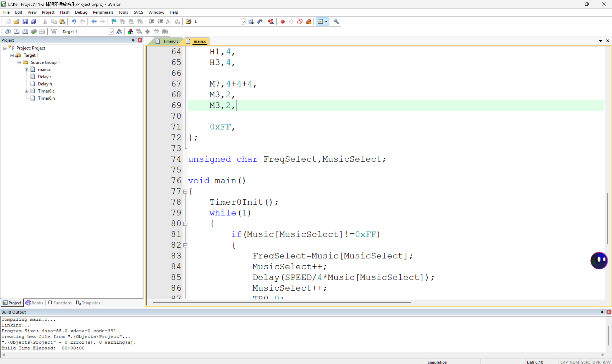Expand the main.c tree node
The image size is (612, 364).
coord(26,70)
